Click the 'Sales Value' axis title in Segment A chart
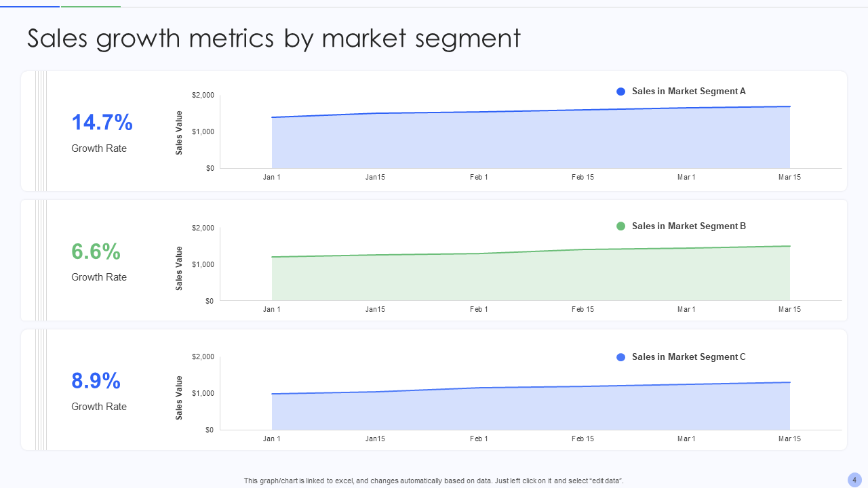This screenshot has height=488, width=868. point(180,133)
